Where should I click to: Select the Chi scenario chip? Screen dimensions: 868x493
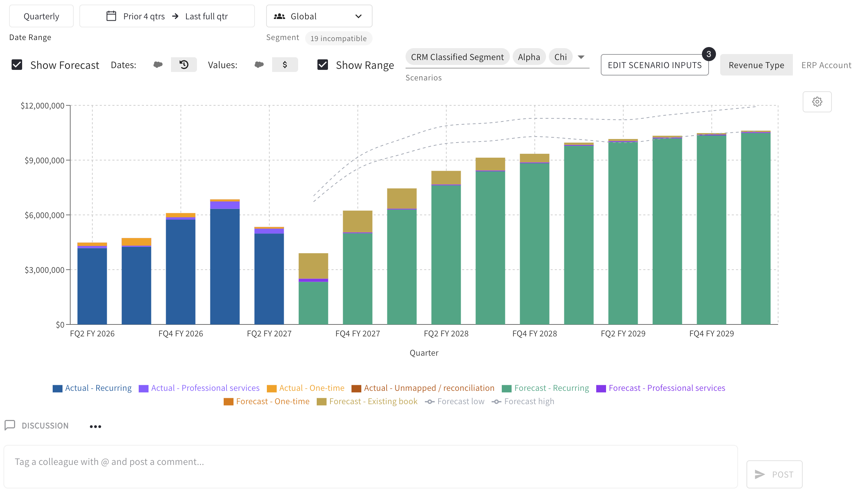[x=560, y=57]
